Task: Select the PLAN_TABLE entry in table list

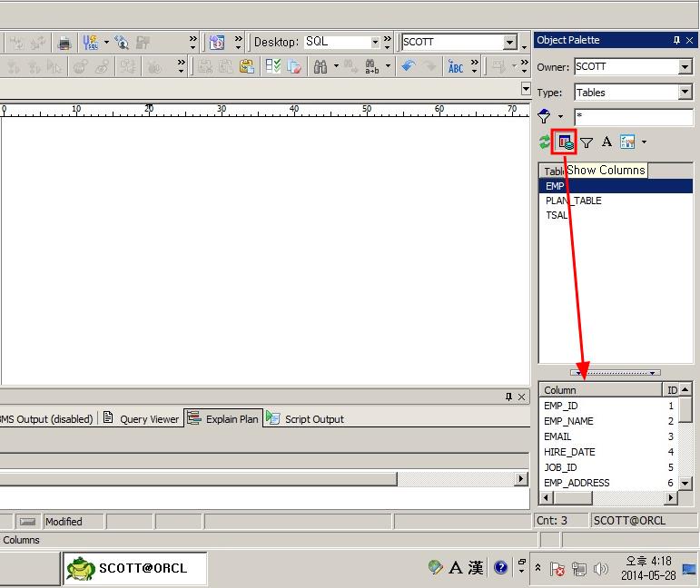Action: click(x=573, y=201)
